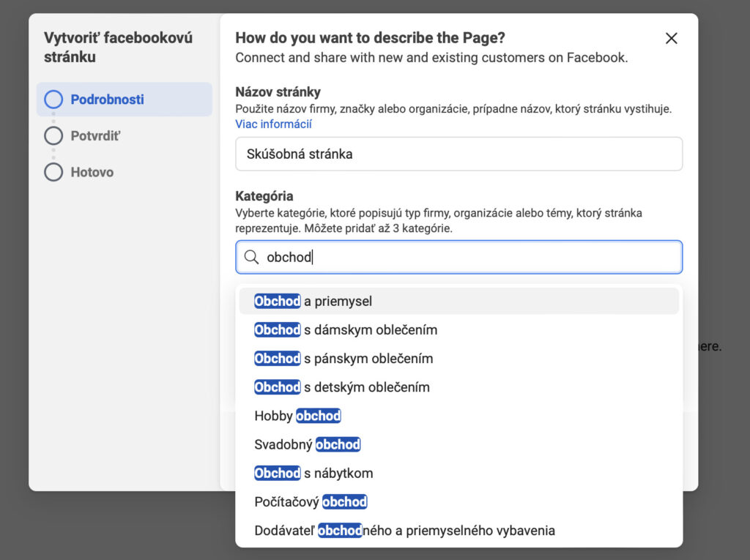The image size is (750, 560).
Task: Choose Obchod a priemysel category
Action: click(458, 302)
